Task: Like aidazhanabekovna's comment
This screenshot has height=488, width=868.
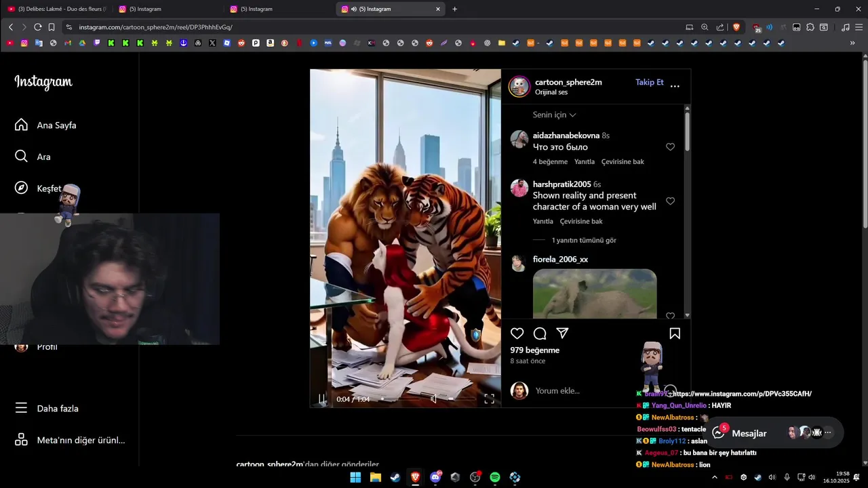Action: 670,147
